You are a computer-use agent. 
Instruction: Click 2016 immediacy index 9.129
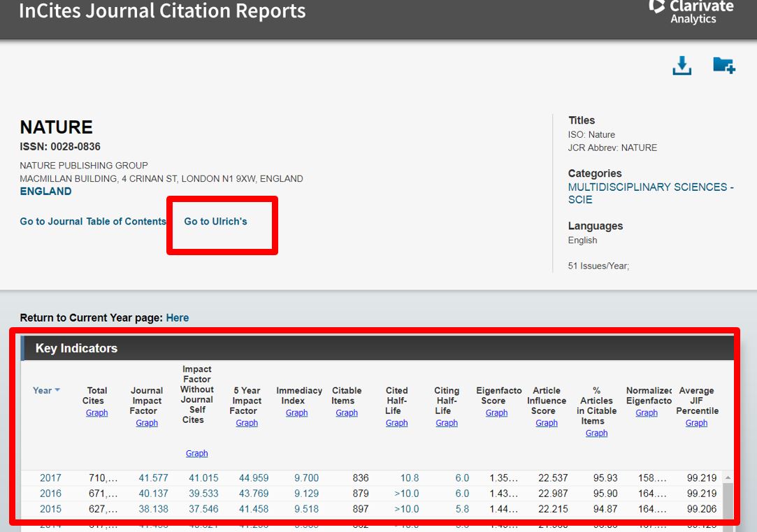click(x=307, y=494)
